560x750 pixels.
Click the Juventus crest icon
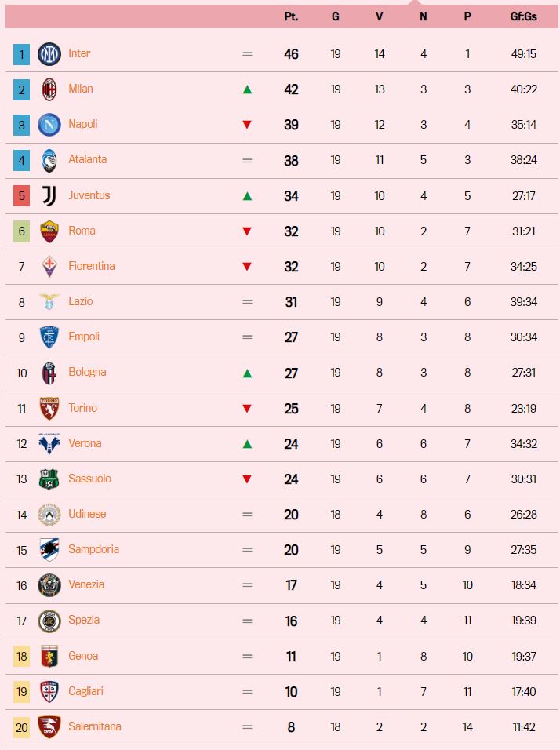[49, 195]
